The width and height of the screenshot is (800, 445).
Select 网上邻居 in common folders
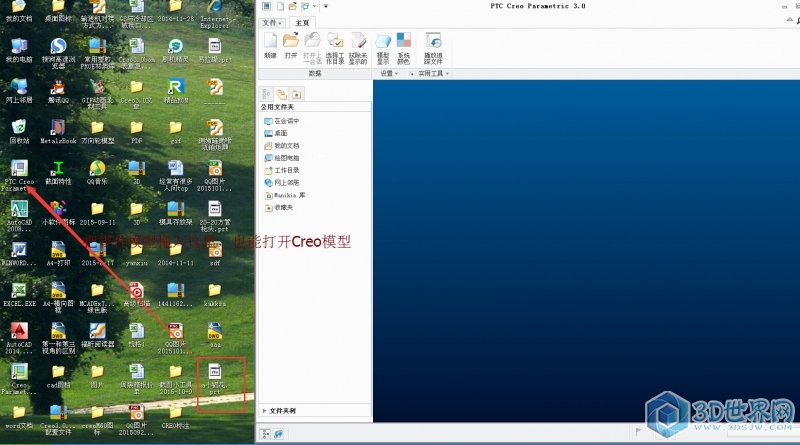[x=282, y=182]
